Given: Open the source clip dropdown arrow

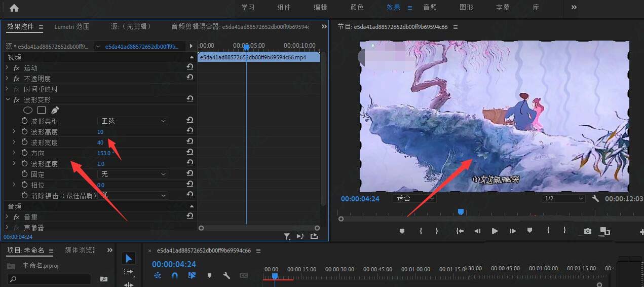Looking at the screenshot, I should tap(98, 46).
